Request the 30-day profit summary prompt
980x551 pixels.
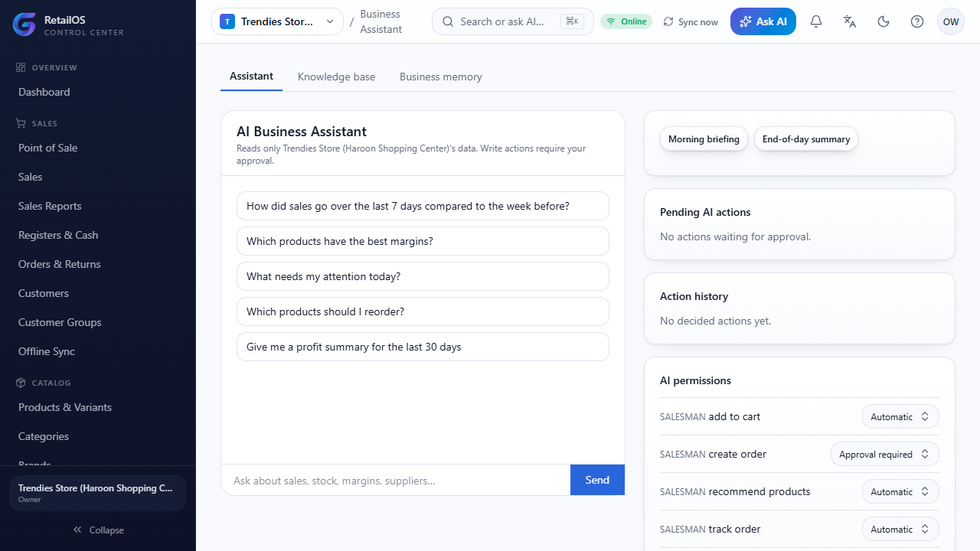423,347
